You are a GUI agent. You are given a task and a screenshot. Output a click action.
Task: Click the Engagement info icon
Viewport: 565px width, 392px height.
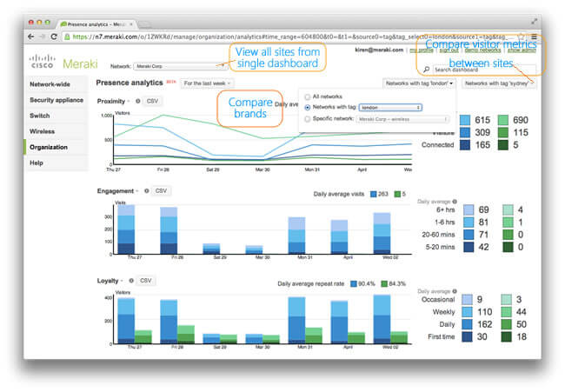coord(146,191)
